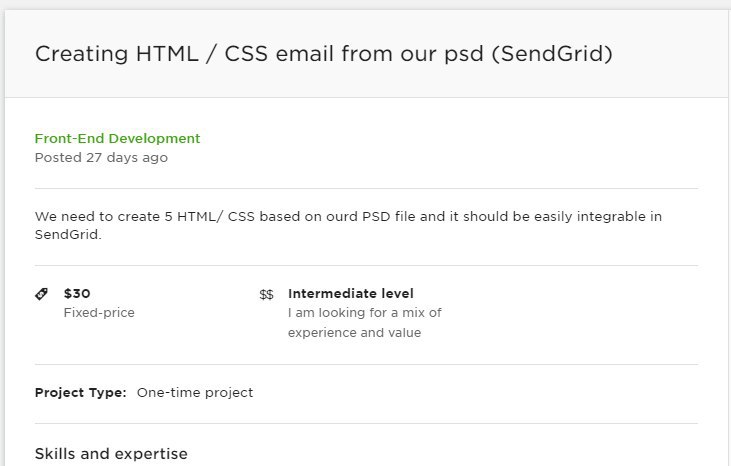
Task: Click '(SendGrid)' in the job title
Action: [552, 54]
